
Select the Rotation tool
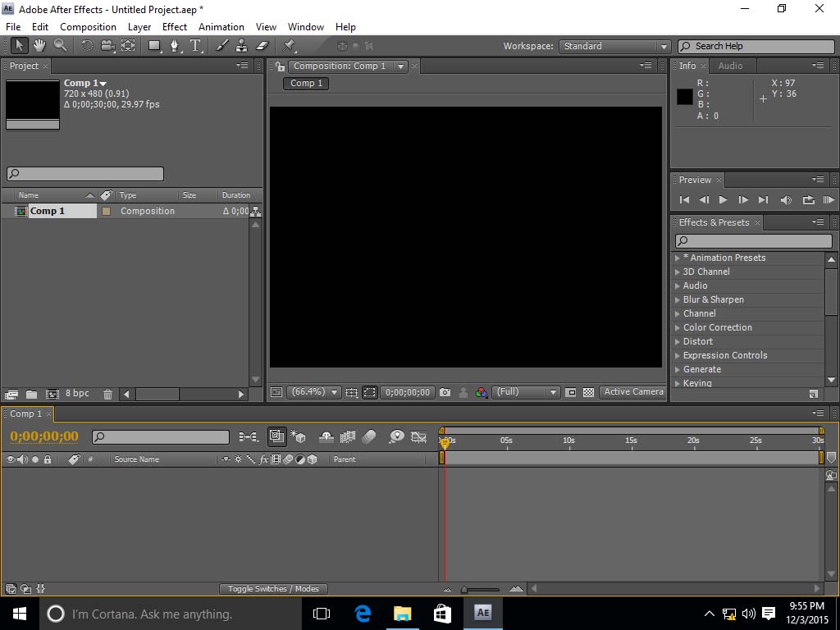(87, 46)
